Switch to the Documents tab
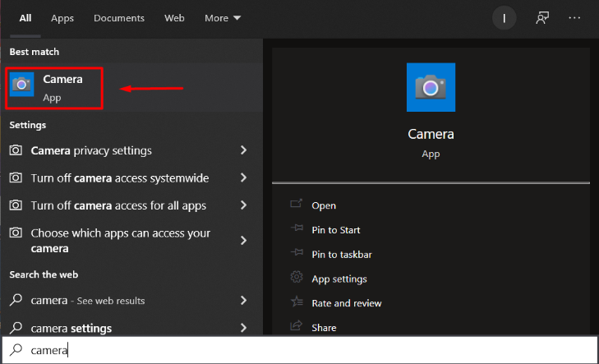This screenshot has width=599, height=364. coord(118,18)
